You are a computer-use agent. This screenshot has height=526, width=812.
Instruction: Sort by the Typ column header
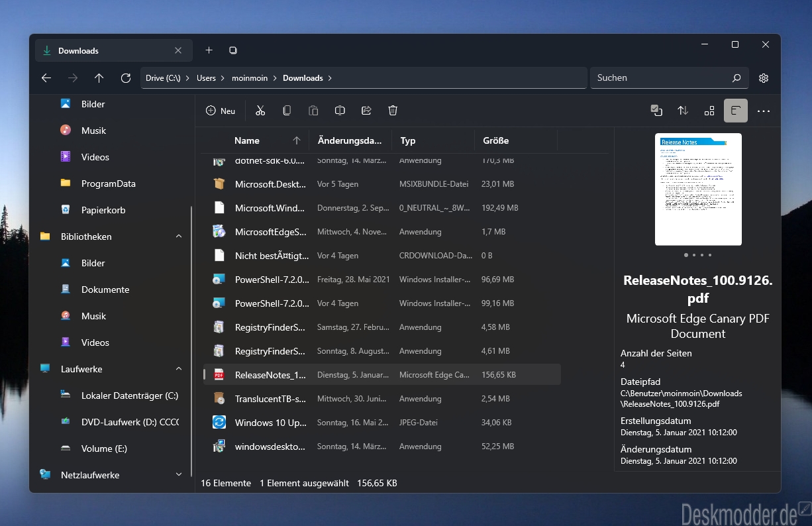pyautogui.click(x=433, y=140)
